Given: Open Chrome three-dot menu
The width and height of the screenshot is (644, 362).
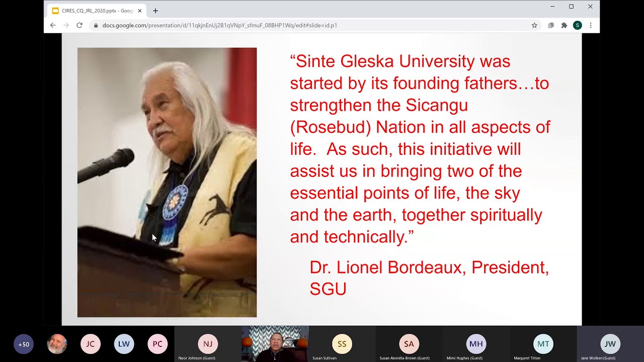Looking at the screenshot, I should (591, 25).
